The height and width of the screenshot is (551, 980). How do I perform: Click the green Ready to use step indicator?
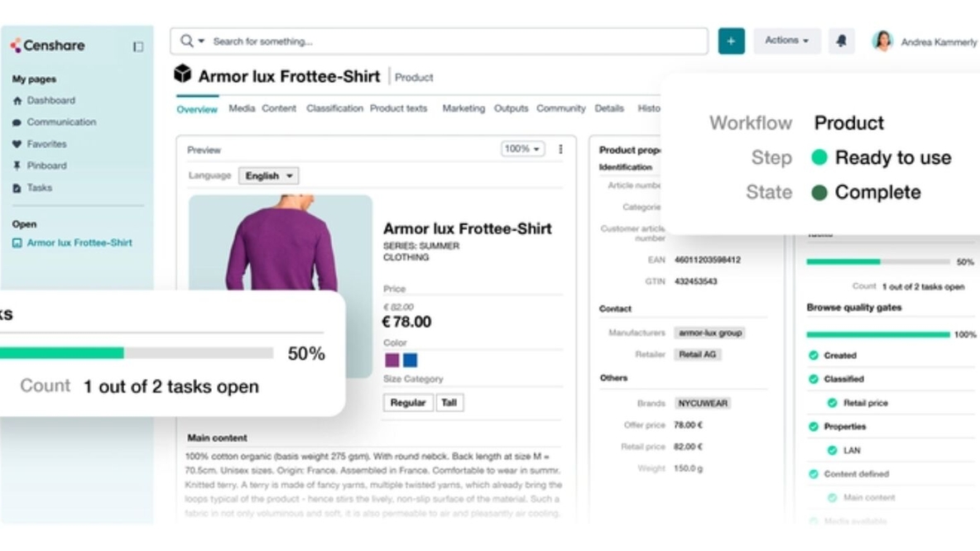pyautogui.click(x=819, y=157)
